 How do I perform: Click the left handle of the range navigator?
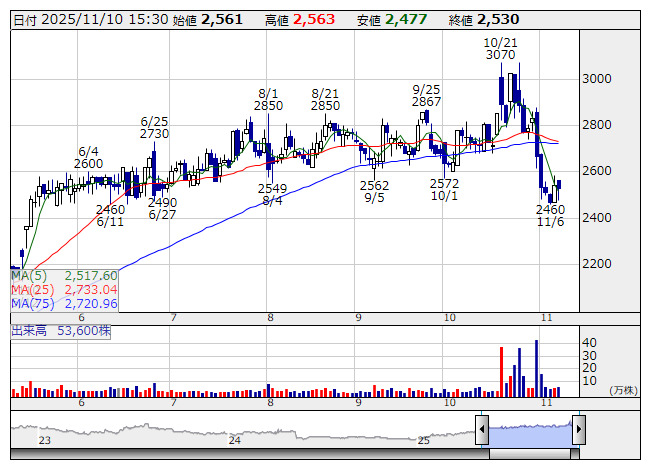[x=482, y=429]
